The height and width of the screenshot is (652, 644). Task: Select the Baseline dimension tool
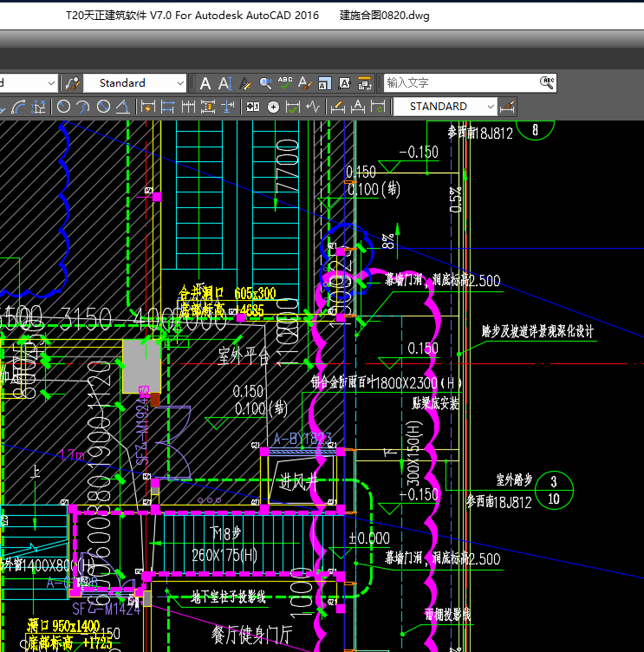pyautogui.click(x=168, y=107)
